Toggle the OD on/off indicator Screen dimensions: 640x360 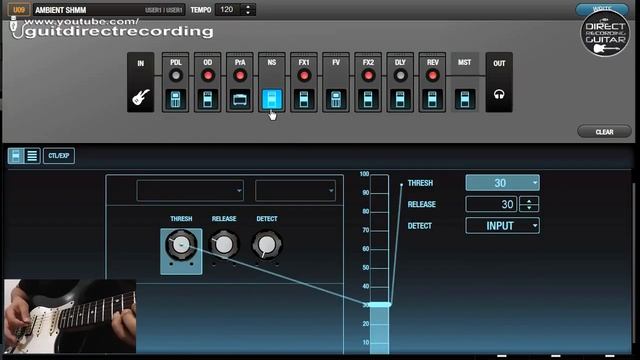[208, 76]
